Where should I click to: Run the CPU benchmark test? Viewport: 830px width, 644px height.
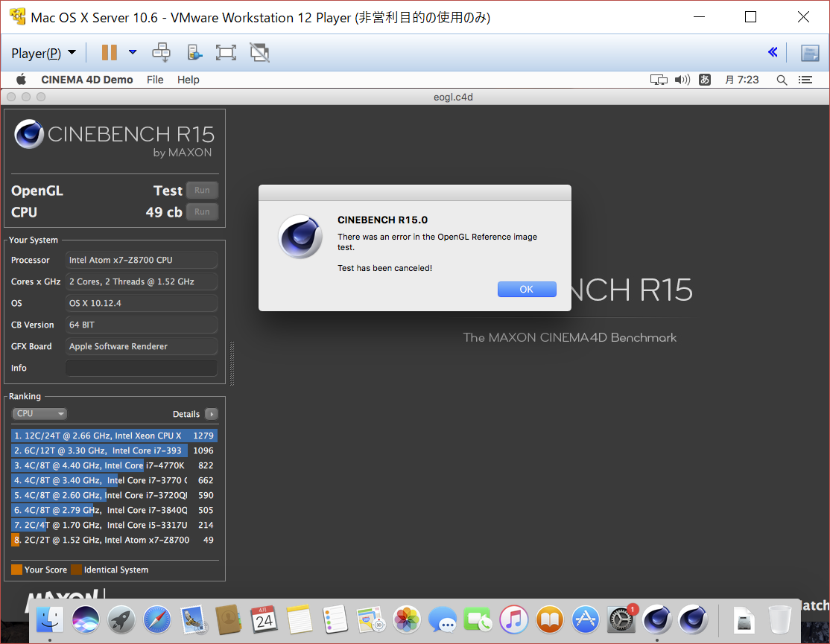click(202, 212)
